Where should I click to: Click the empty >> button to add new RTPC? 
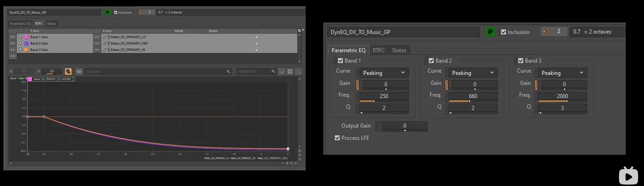click(12, 56)
